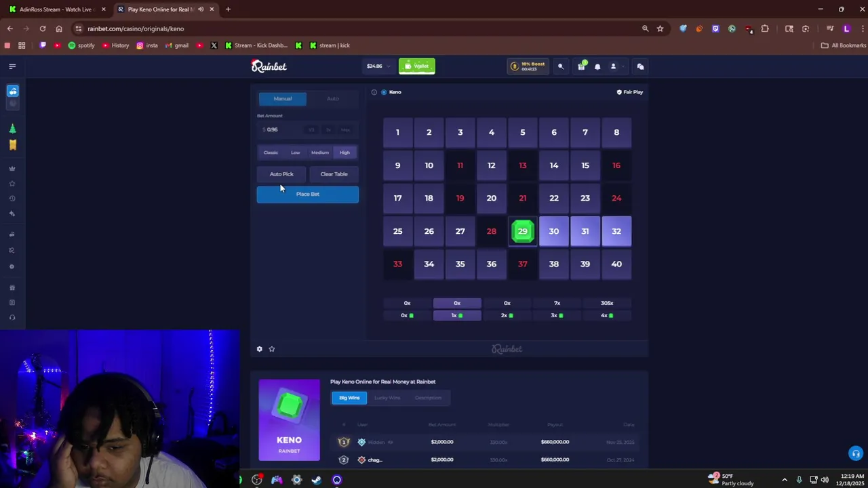Open the gift rewards icon in sidebar
868x488 pixels.
click(12, 288)
